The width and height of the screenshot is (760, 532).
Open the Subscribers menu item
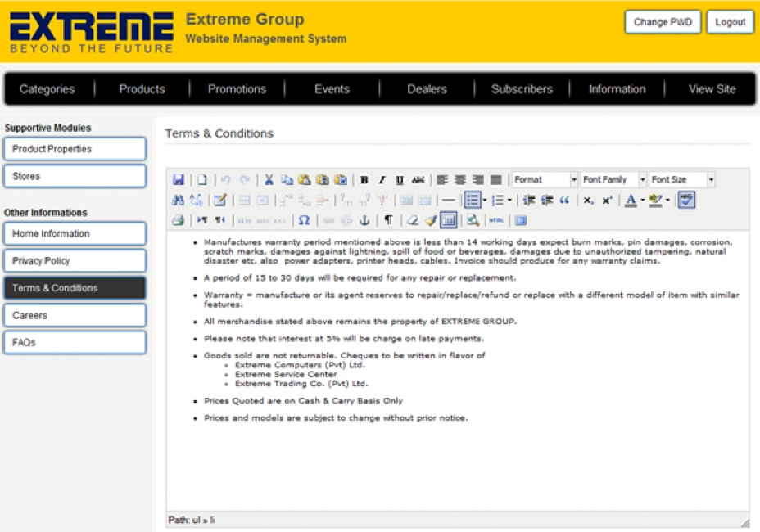click(522, 89)
